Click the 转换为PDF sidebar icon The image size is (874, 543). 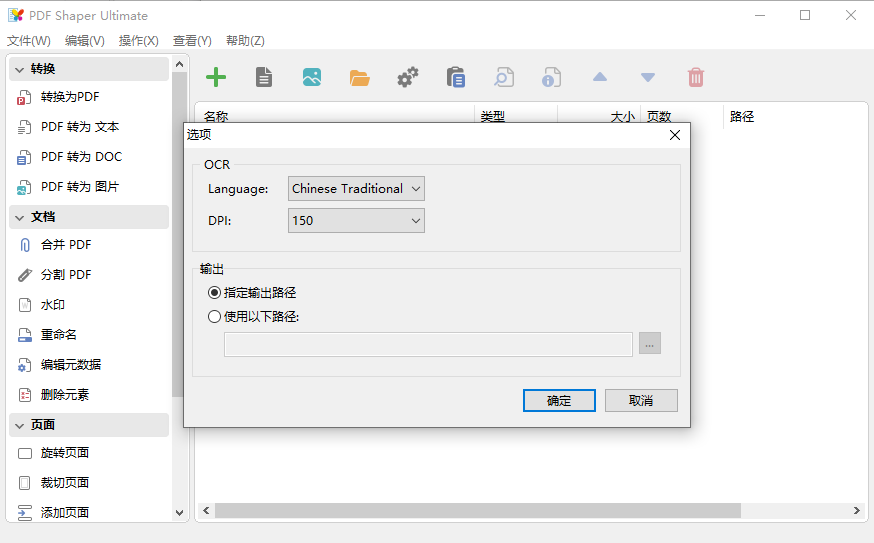(24, 98)
